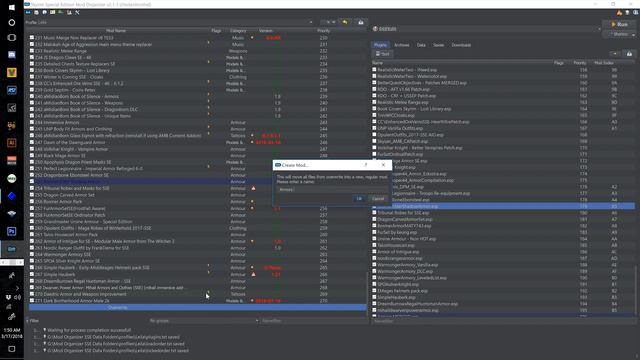Click the lightbulb help icon at top right
The height and width of the screenshot is (360, 640).
627,13
